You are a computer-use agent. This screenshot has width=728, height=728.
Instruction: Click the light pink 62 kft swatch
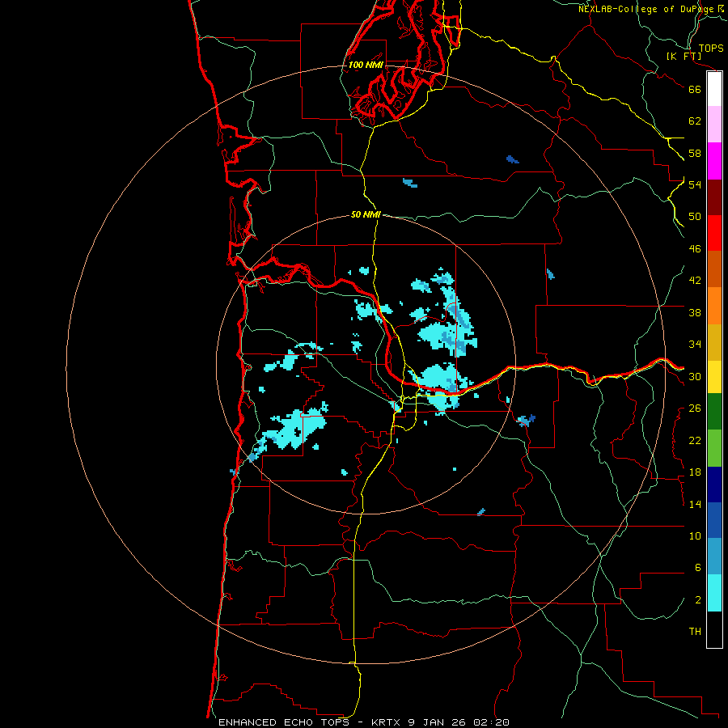coord(714,125)
